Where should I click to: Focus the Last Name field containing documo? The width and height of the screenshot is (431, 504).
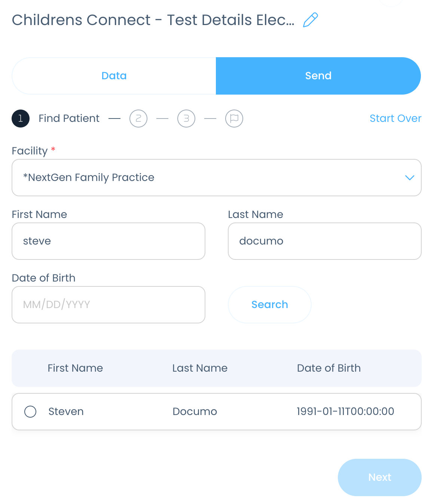[324, 241]
